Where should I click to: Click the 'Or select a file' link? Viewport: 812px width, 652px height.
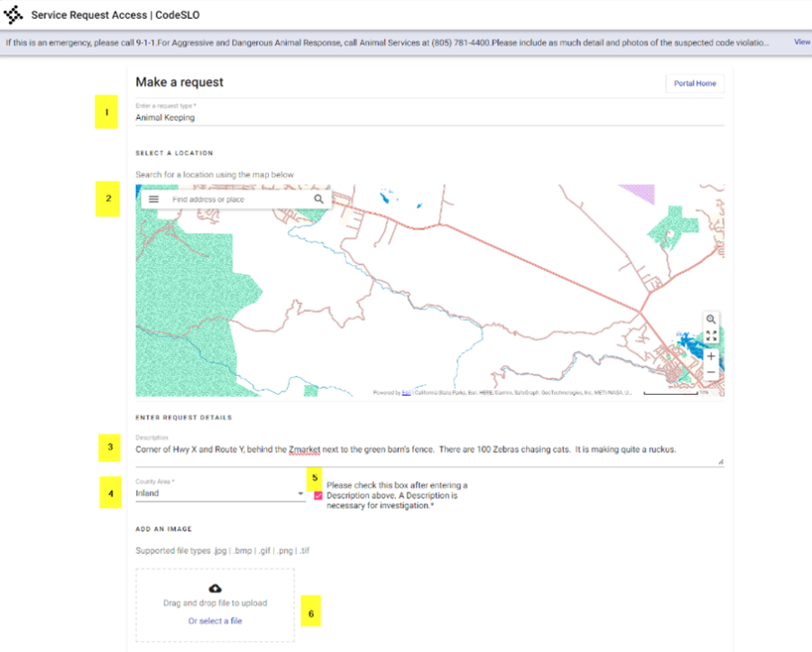tap(215, 620)
